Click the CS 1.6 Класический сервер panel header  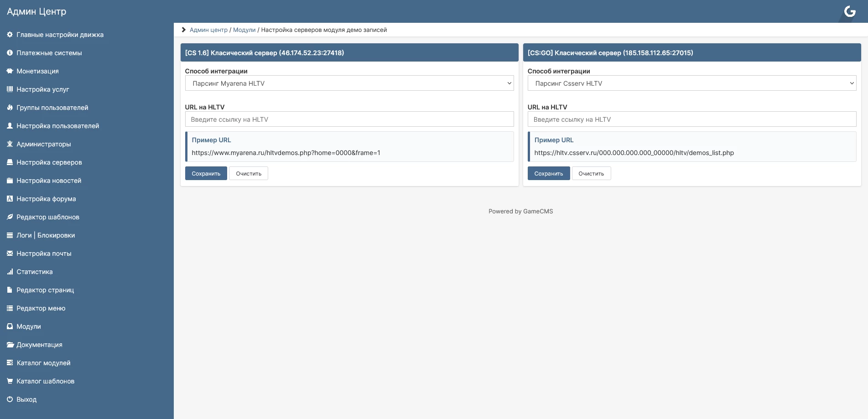[x=349, y=53]
